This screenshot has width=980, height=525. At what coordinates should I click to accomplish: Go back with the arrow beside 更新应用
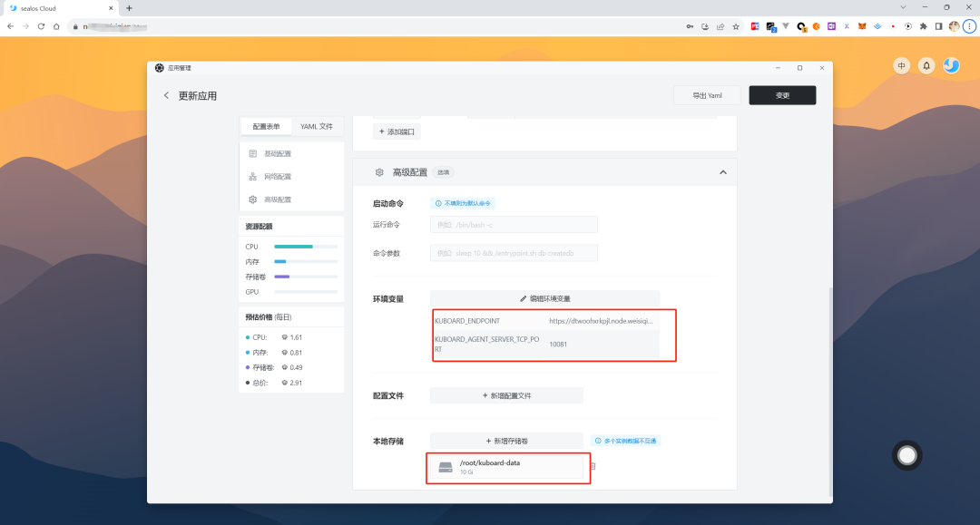click(166, 95)
